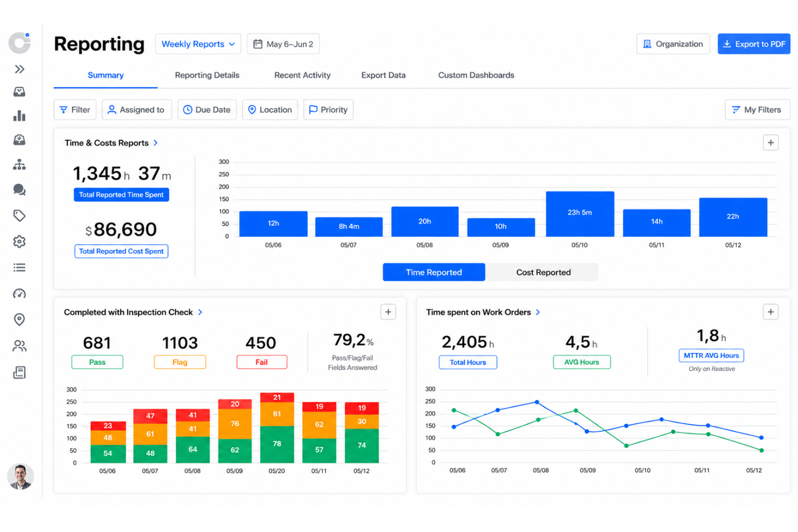Switch to Export Data tab

(x=383, y=75)
